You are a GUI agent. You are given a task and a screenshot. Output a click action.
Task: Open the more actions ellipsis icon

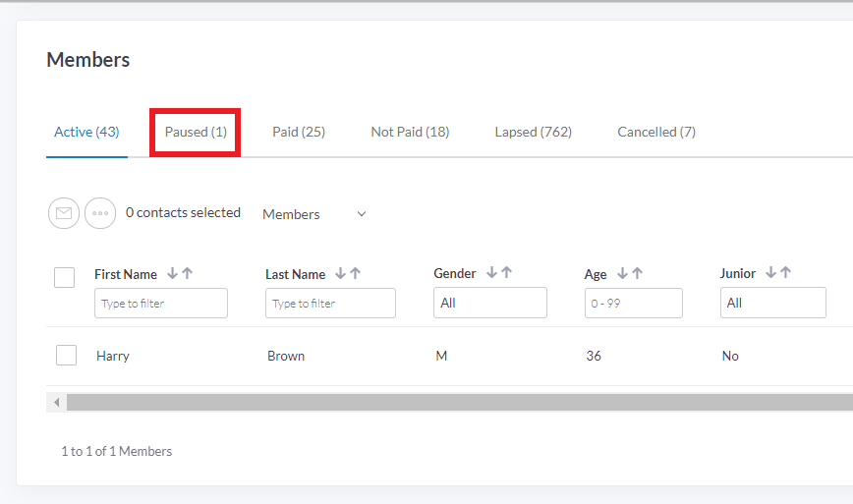[100, 213]
